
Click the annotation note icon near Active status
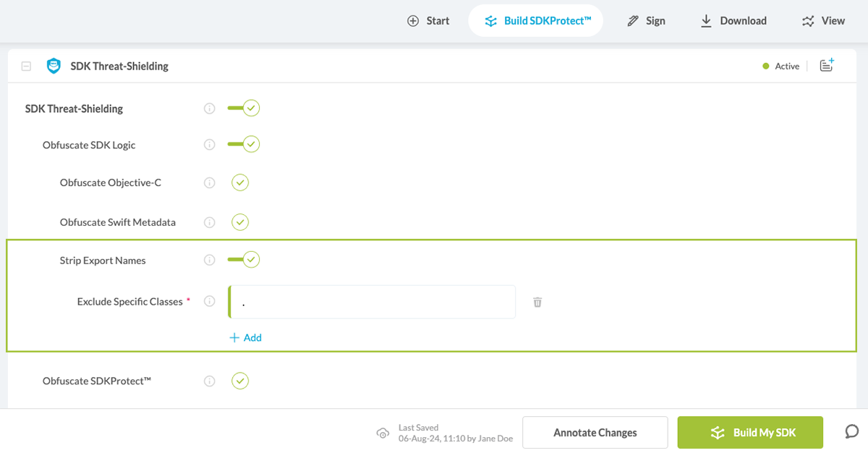pos(827,66)
